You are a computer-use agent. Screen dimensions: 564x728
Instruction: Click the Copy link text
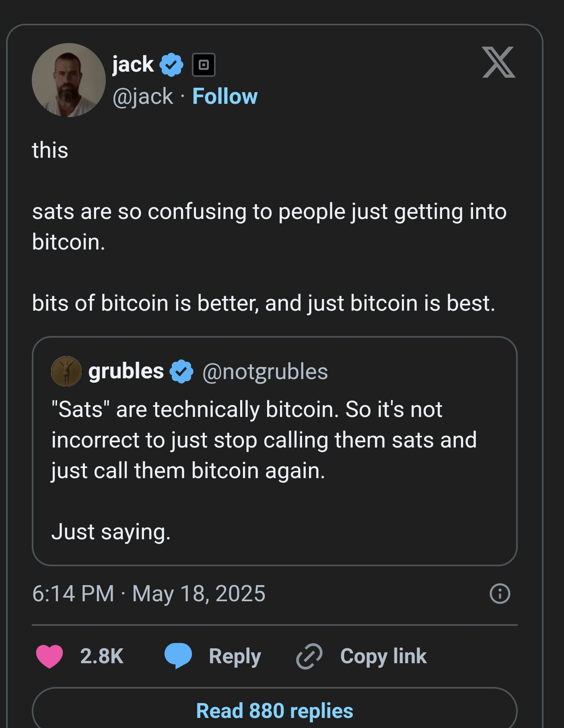(x=383, y=656)
